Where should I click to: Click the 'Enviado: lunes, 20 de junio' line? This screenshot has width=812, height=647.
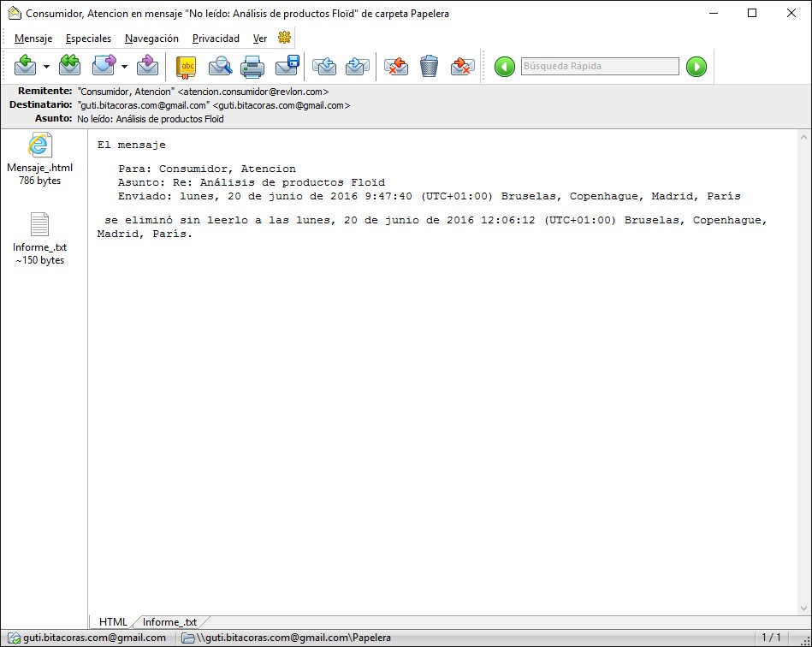click(430, 196)
